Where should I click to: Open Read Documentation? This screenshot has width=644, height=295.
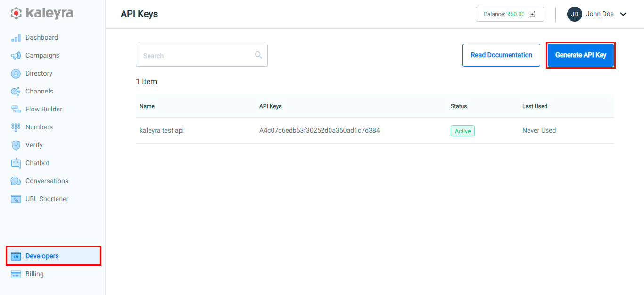click(x=501, y=55)
